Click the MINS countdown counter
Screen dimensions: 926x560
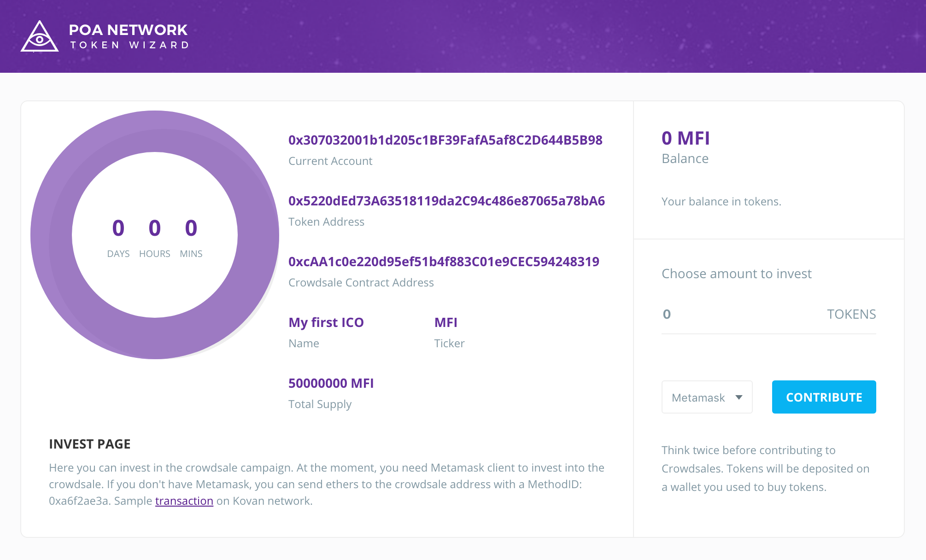pyautogui.click(x=191, y=238)
